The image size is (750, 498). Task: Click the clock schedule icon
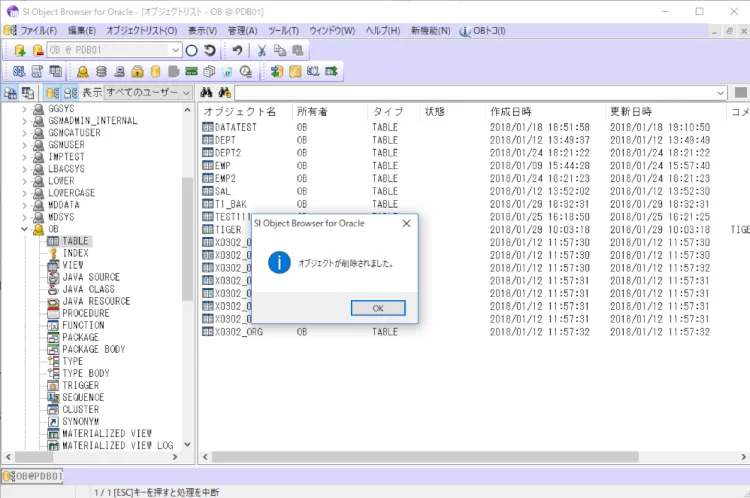coord(246,72)
